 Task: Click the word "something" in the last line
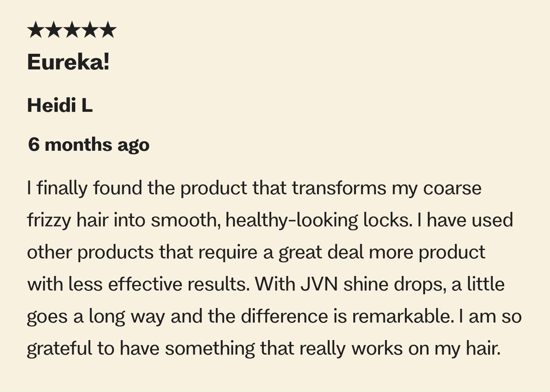pyautogui.click(x=210, y=348)
